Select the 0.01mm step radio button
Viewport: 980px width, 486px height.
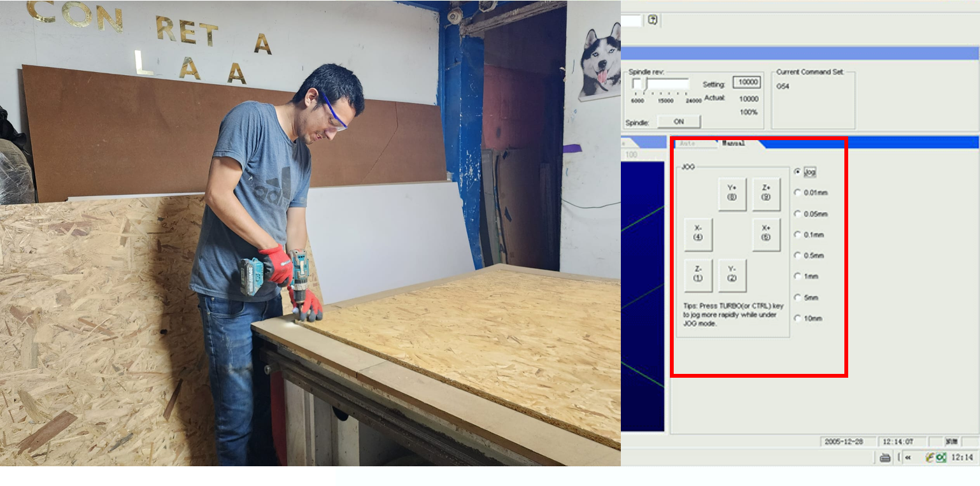797,192
